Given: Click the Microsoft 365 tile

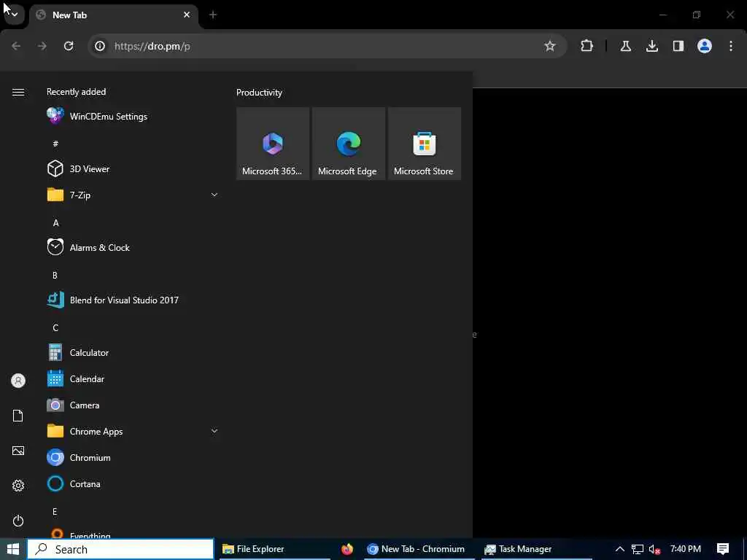Looking at the screenshot, I should coord(273,144).
